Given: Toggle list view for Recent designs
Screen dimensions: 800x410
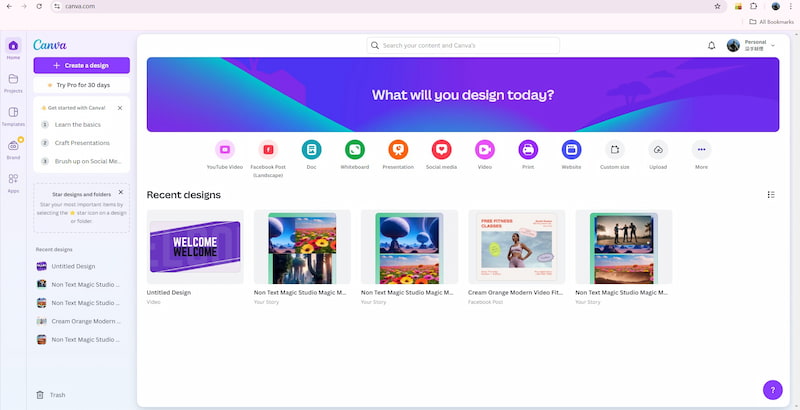Looking at the screenshot, I should pyautogui.click(x=770, y=195).
